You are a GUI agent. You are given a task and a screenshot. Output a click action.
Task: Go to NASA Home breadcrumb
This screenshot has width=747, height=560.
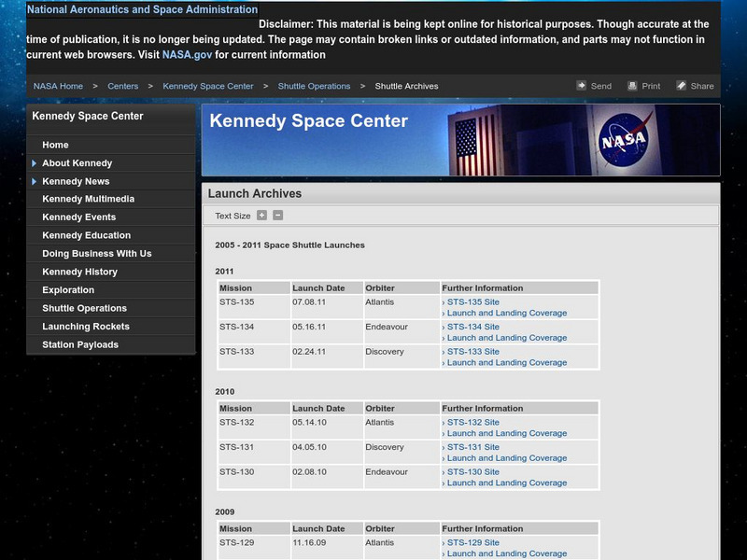[x=58, y=86]
